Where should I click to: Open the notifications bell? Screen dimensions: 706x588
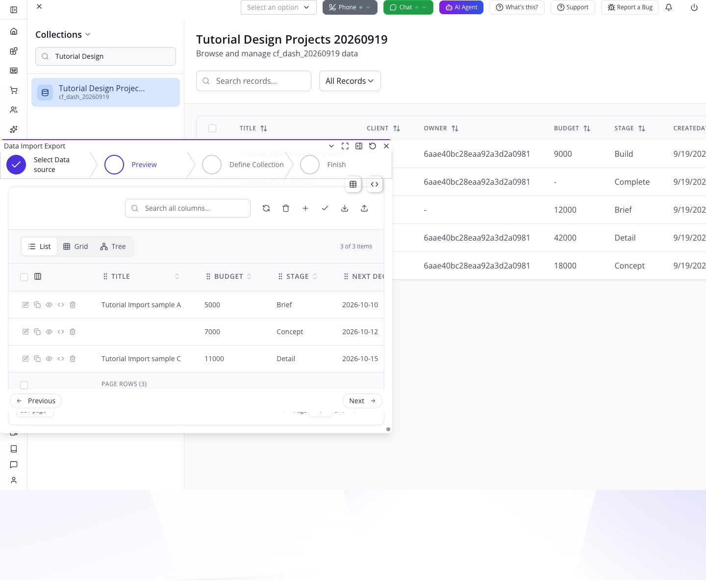pyautogui.click(x=669, y=7)
